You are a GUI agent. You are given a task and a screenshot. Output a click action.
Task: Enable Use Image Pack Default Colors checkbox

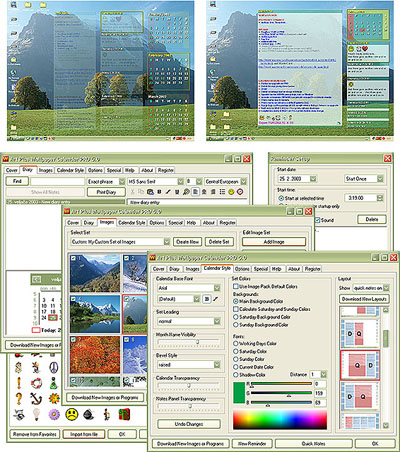pyautogui.click(x=236, y=286)
